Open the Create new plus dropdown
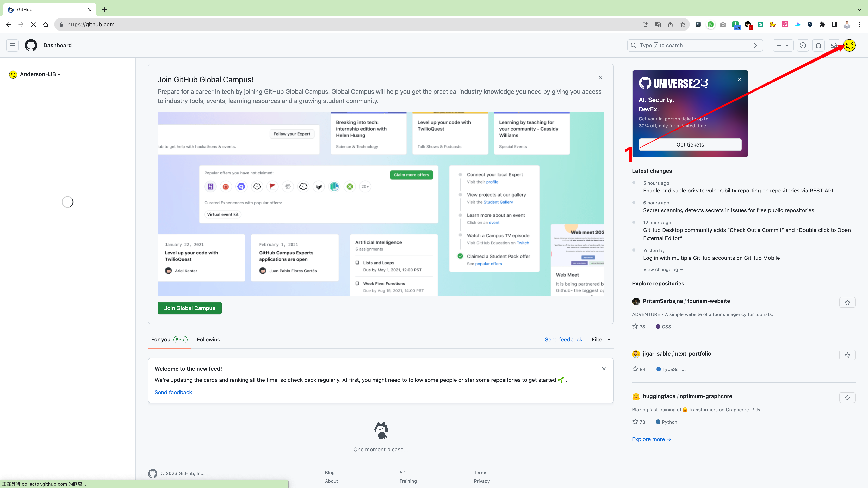This screenshot has width=868, height=488. pos(783,45)
